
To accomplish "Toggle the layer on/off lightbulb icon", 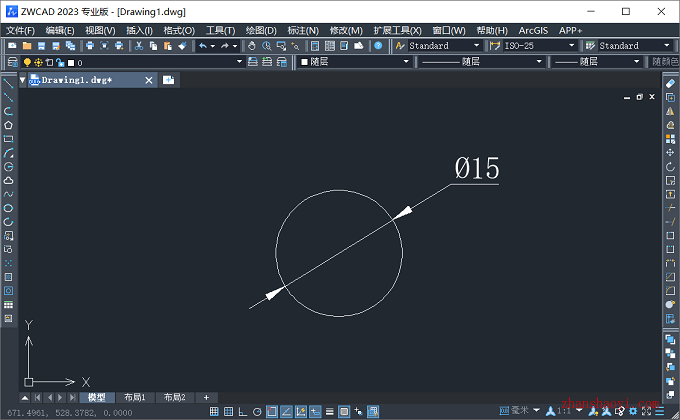I will click(27, 62).
